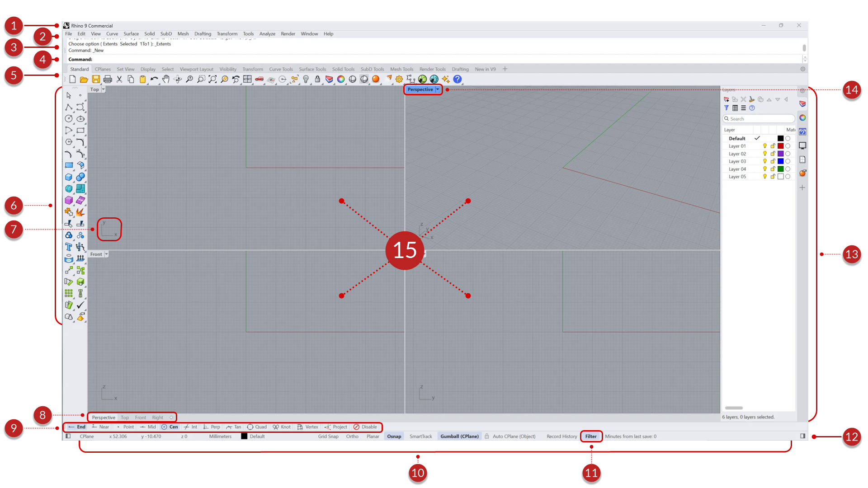Screen dimensions: 868x488
Task: Toggle the End object snap
Action: click(x=77, y=427)
